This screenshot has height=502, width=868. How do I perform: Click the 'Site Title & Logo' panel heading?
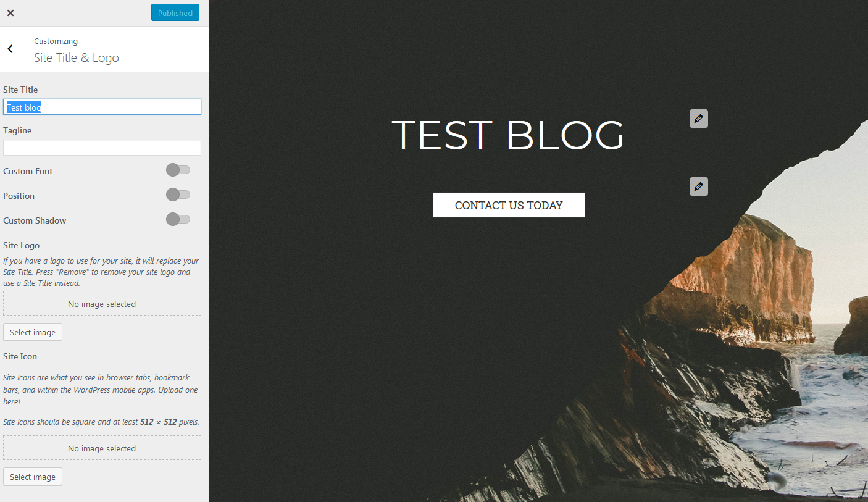tap(77, 57)
